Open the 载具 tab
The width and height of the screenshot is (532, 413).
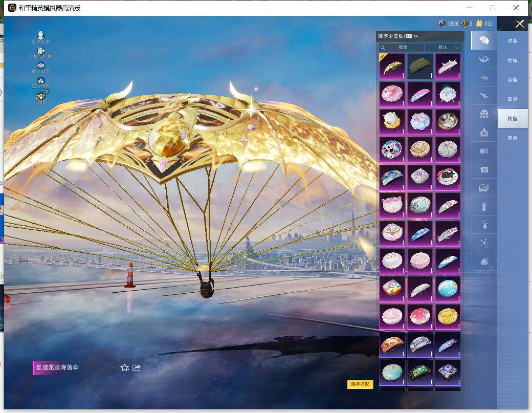(x=512, y=99)
